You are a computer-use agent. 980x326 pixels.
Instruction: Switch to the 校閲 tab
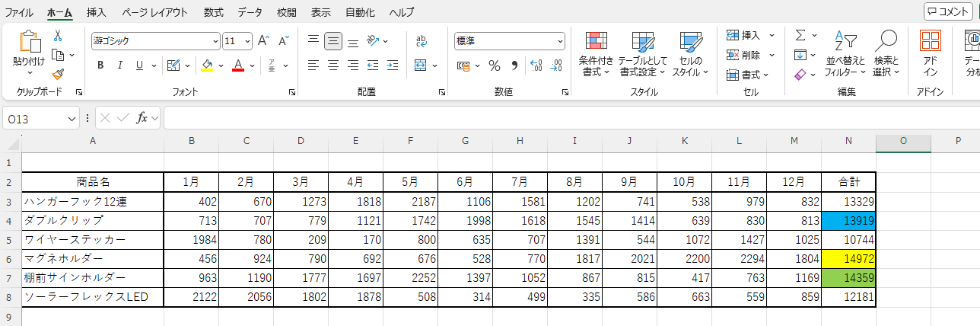[x=287, y=12]
